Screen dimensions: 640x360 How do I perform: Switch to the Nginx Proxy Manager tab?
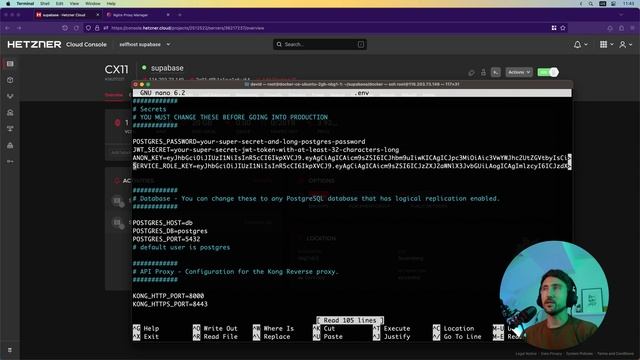[x=138, y=15]
